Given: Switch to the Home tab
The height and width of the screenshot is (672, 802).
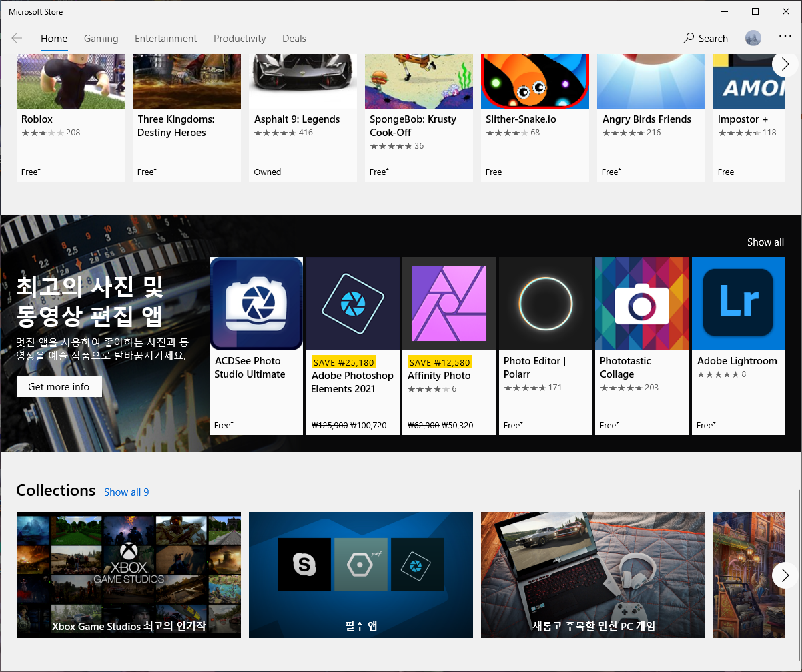Looking at the screenshot, I should (x=54, y=39).
